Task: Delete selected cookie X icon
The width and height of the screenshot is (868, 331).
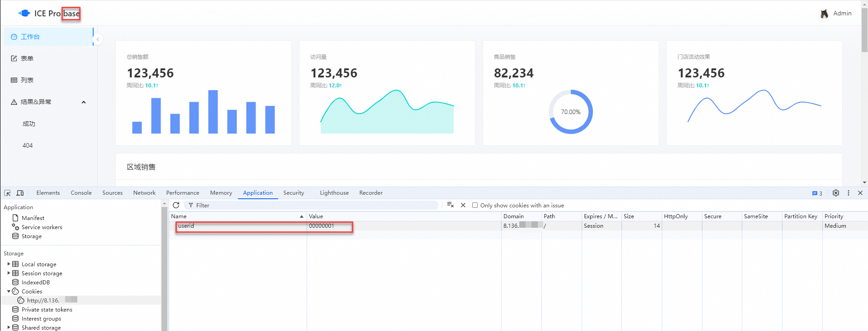Action: tap(463, 205)
